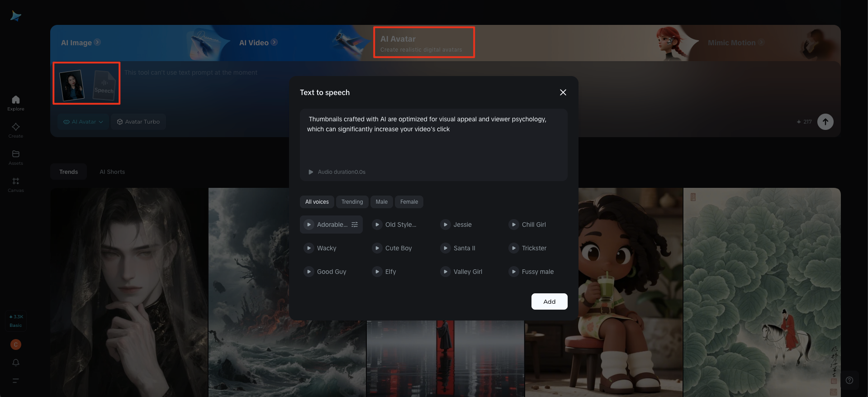Click the Basic plan credits badge

(x=16, y=321)
